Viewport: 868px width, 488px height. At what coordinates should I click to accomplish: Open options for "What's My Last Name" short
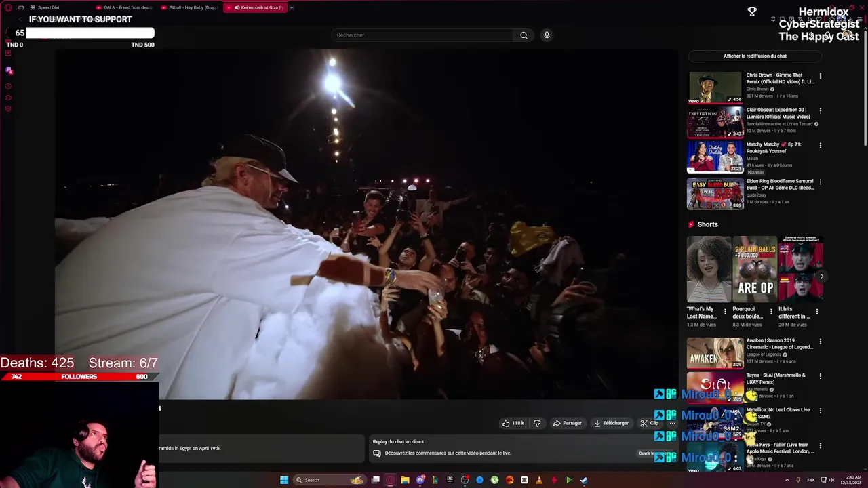coord(725,312)
